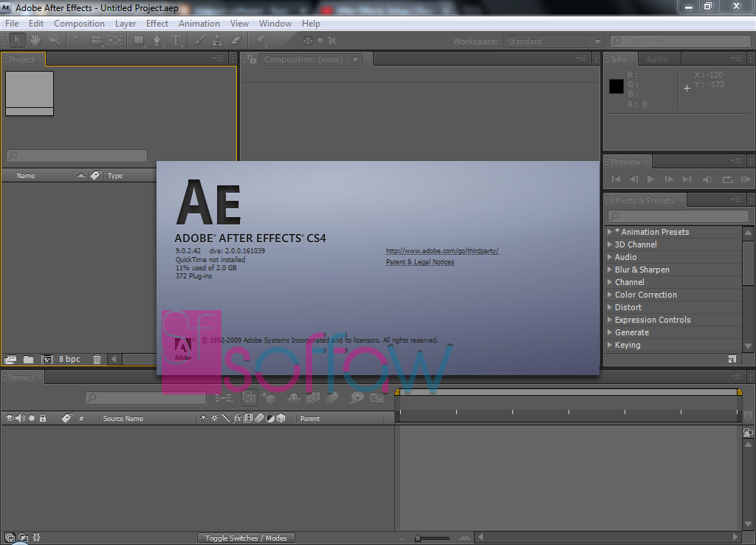Click the Expand Layer Switches pane icon
Image resolution: width=756 pixels, height=545 pixels.
click(10, 538)
